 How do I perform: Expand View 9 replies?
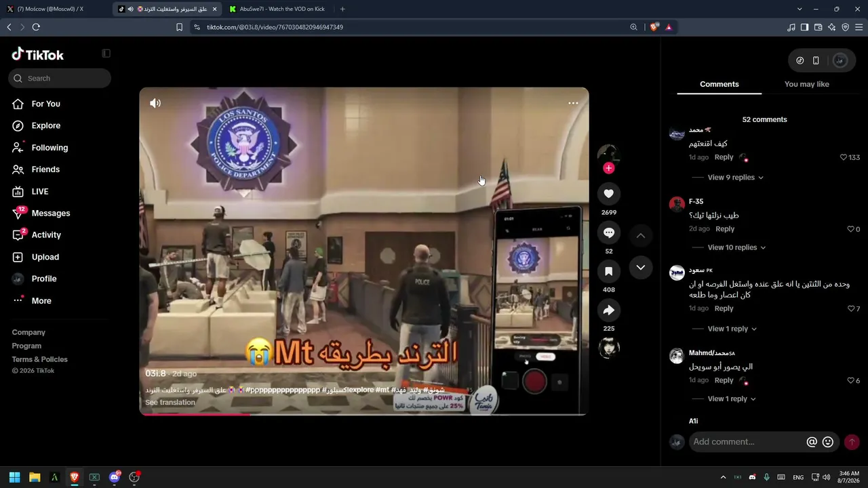click(735, 178)
